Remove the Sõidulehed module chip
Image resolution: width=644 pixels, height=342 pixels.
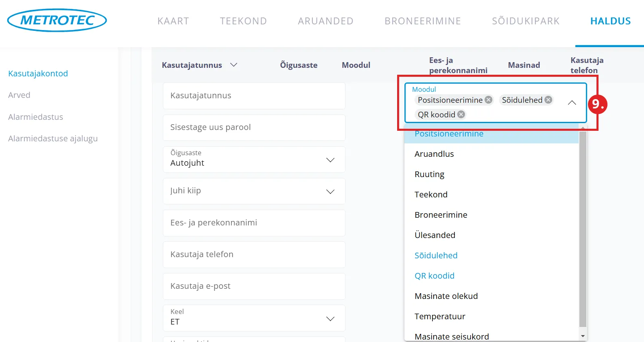pyautogui.click(x=548, y=100)
